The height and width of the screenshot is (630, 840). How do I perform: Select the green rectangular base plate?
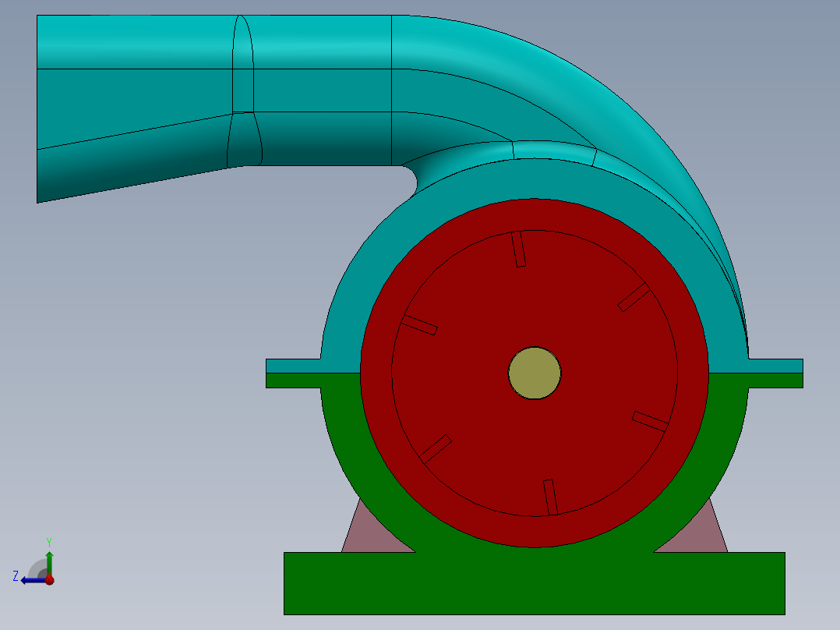coord(534,583)
